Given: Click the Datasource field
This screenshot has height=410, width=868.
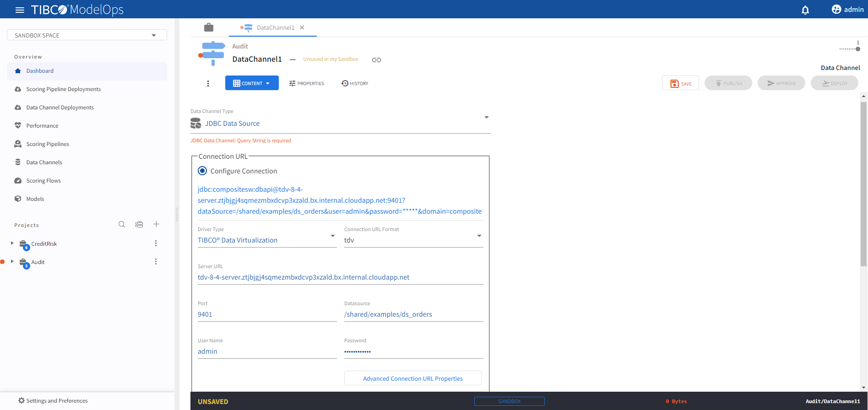Looking at the screenshot, I should (413, 314).
